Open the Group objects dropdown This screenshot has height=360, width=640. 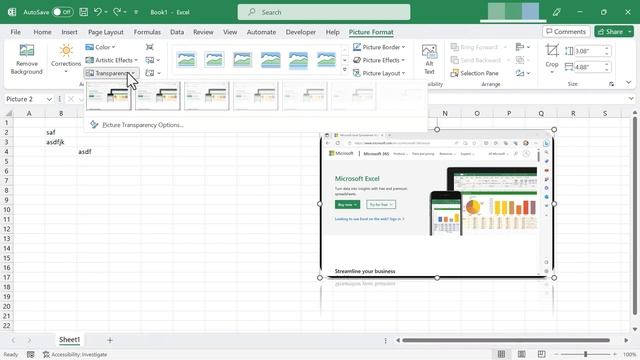(x=523, y=60)
